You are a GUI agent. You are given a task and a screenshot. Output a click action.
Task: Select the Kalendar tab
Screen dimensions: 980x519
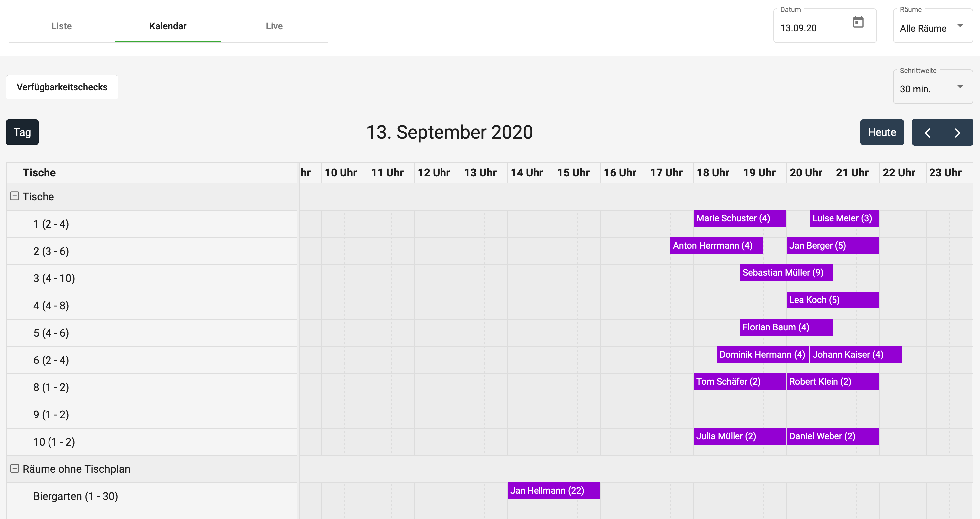(x=168, y=26)
